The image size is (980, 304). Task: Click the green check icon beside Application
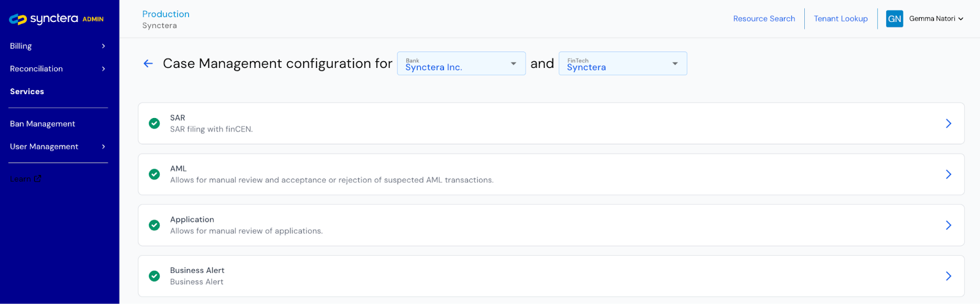154,225
